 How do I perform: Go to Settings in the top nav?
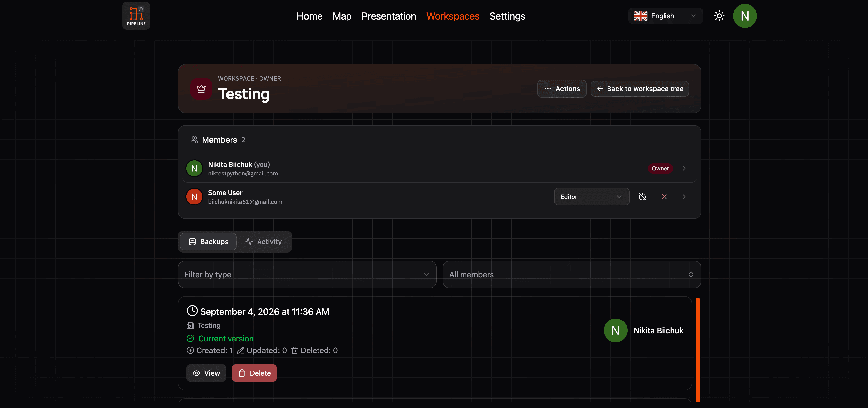pyautogui.click(x=507, y=16)
